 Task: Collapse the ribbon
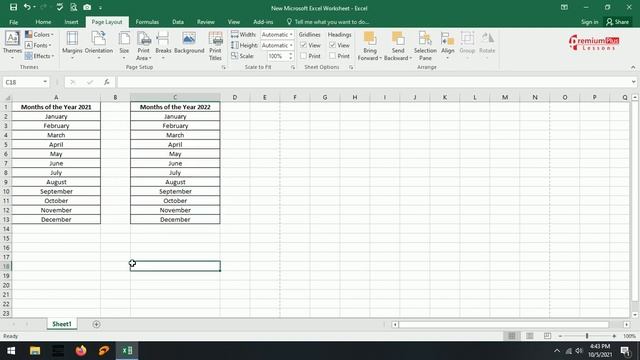click(633, 67)
